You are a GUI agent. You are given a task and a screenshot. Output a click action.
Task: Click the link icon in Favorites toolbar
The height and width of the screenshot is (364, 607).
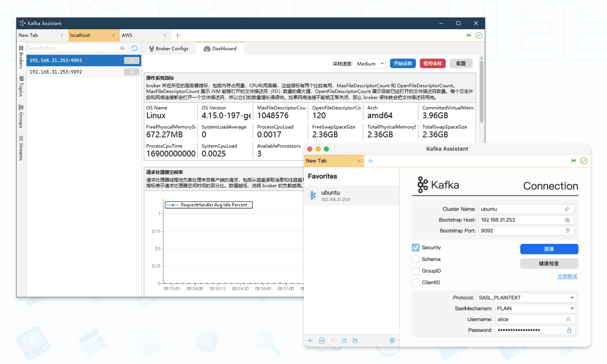322,341
